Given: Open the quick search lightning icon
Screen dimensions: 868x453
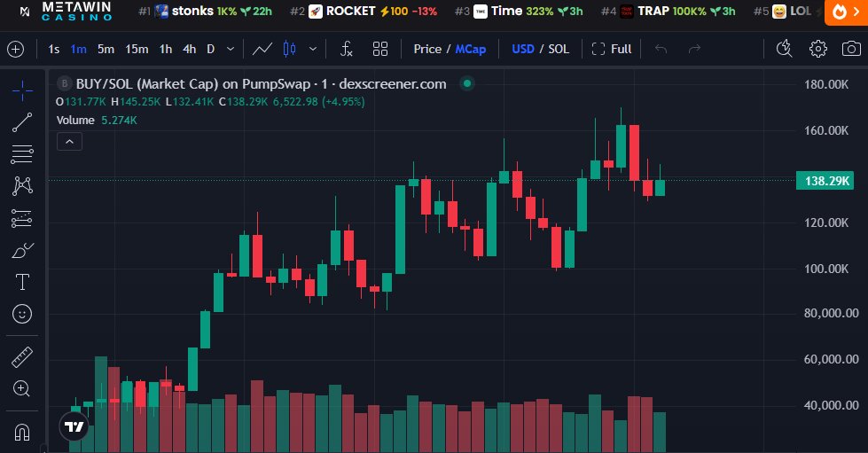Looking at the screenshot, I should pos(784,49).
